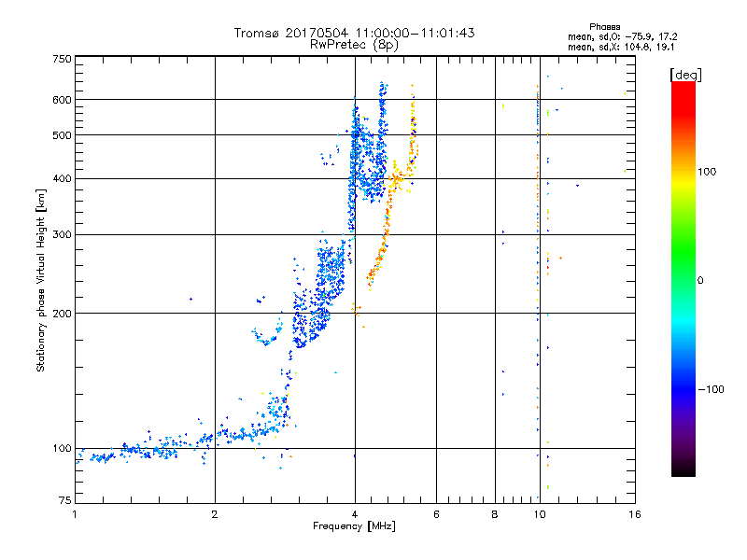747x560 pixels.
Task: Click the y-axis tick label '400'
Action: click(62, 179)
